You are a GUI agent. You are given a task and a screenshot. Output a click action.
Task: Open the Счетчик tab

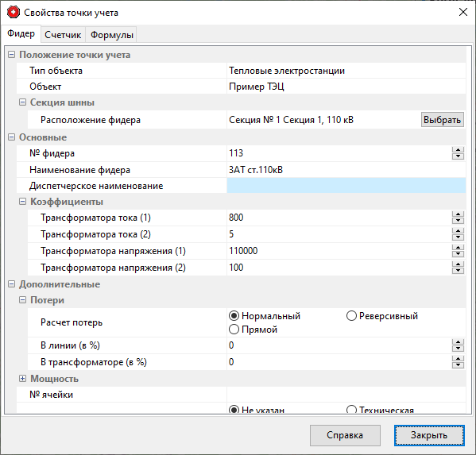click(x=63, y=35)
